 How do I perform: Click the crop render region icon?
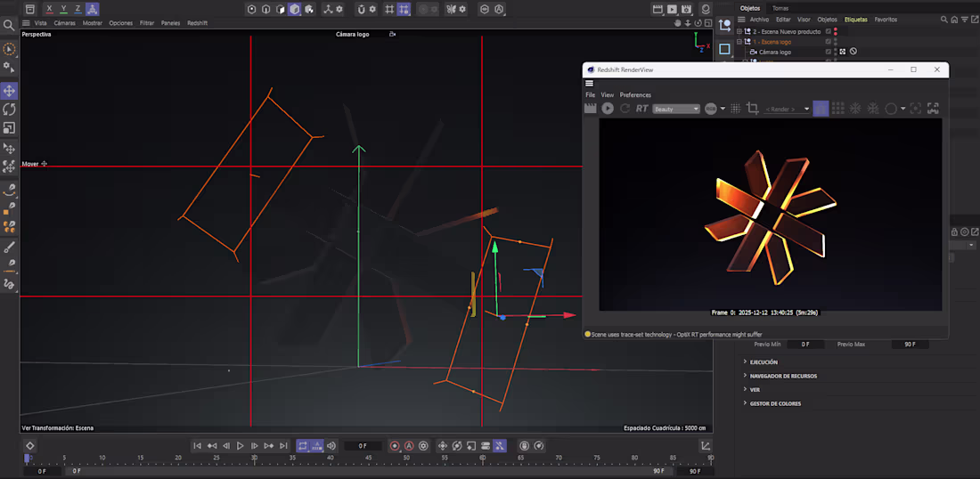click(753, 109)
